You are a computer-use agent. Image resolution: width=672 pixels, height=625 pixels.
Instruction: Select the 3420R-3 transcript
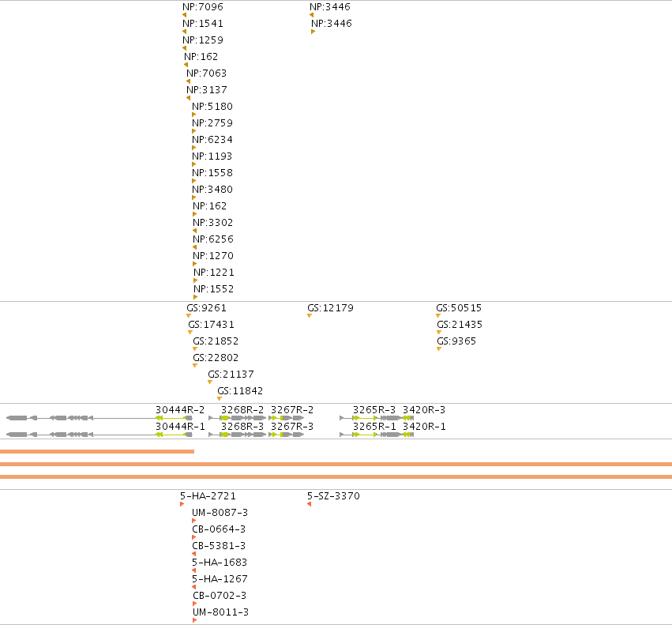[424, 410]
